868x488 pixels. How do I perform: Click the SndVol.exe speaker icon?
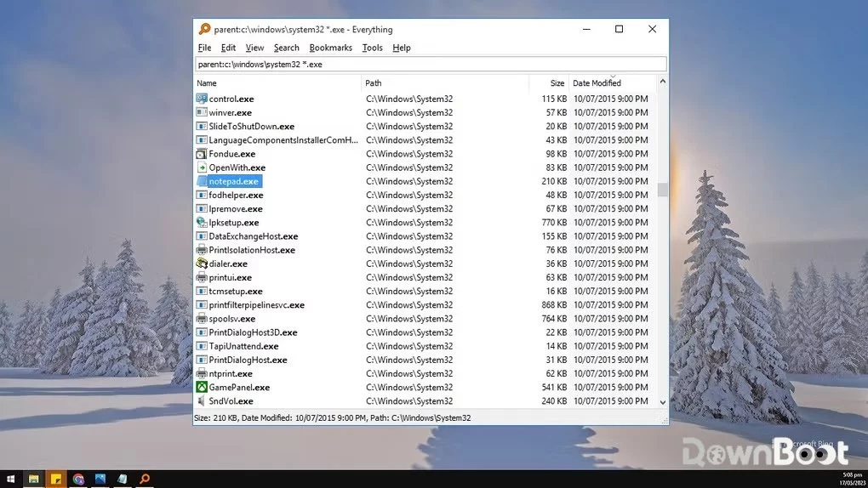(x=202, y=400)
